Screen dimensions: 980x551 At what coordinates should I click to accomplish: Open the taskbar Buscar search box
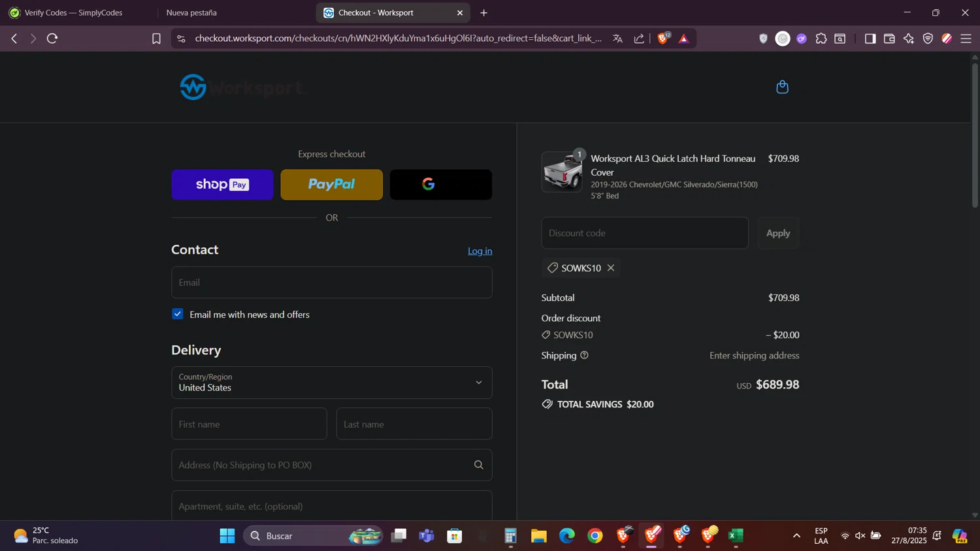[314, 536]
